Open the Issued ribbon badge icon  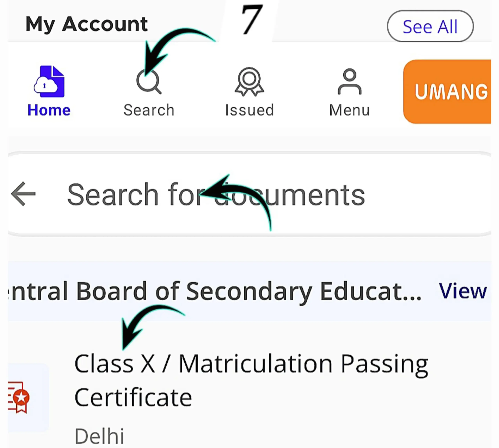[x=249, y=81]
